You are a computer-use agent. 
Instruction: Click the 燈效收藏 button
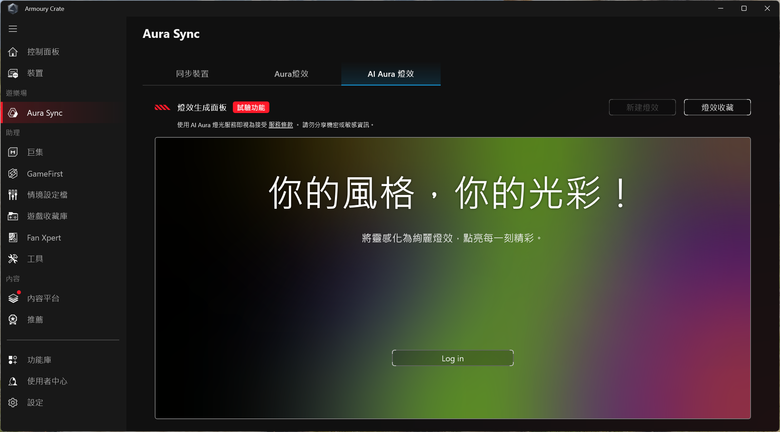pos(717,108)
